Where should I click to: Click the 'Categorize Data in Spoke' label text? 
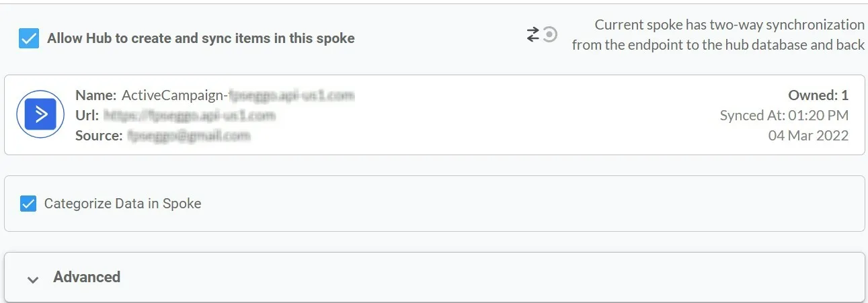click(x=122, y=204)
